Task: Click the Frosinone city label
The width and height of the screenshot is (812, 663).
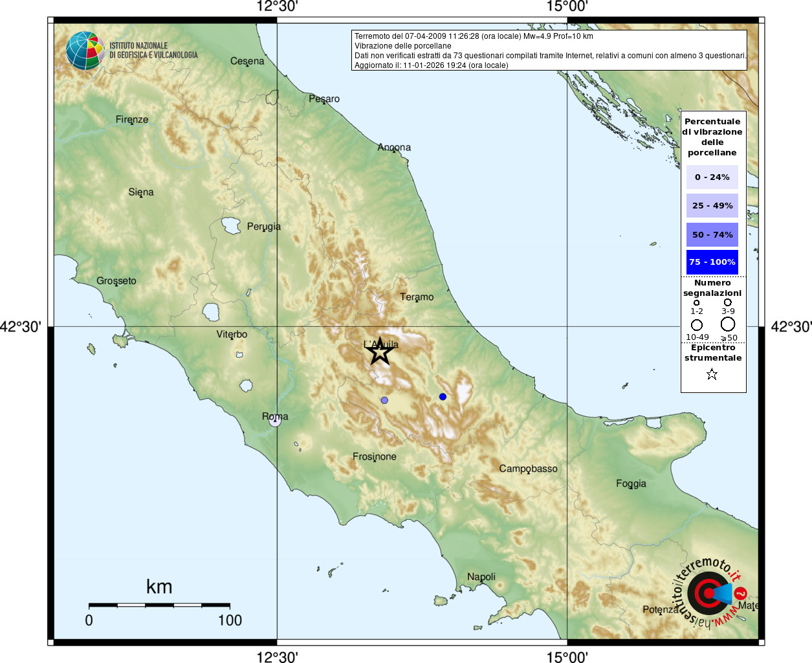Action: click(375, 457)
